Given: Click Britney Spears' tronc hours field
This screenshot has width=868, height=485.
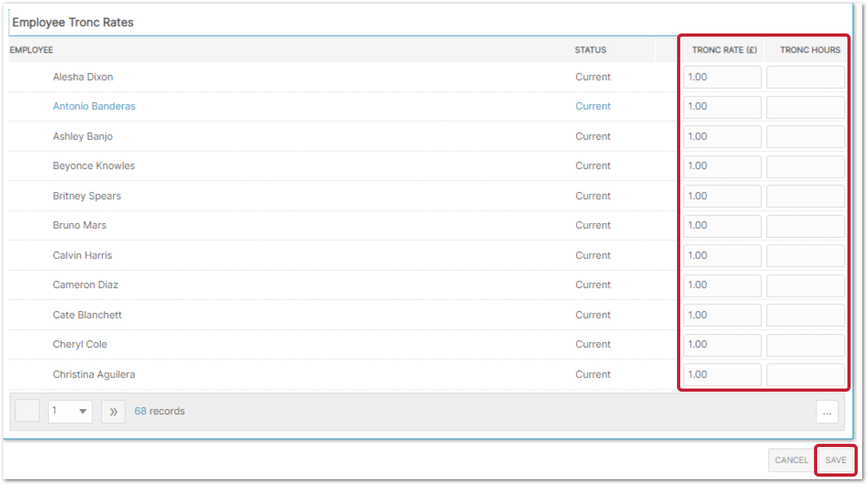Looking at the screenshot, I should click(806, 196).
